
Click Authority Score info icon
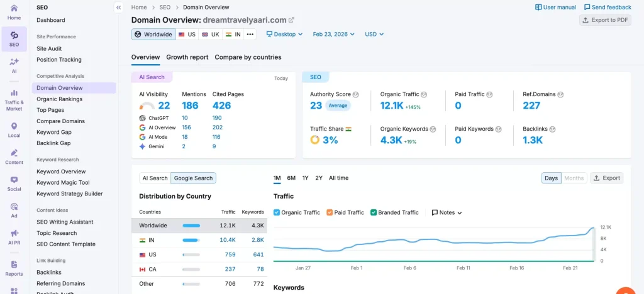(356, 94)
